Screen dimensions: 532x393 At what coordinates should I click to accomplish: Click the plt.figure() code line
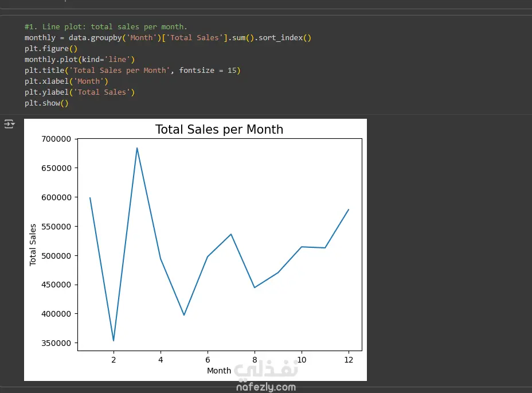[x=46, y=49]
